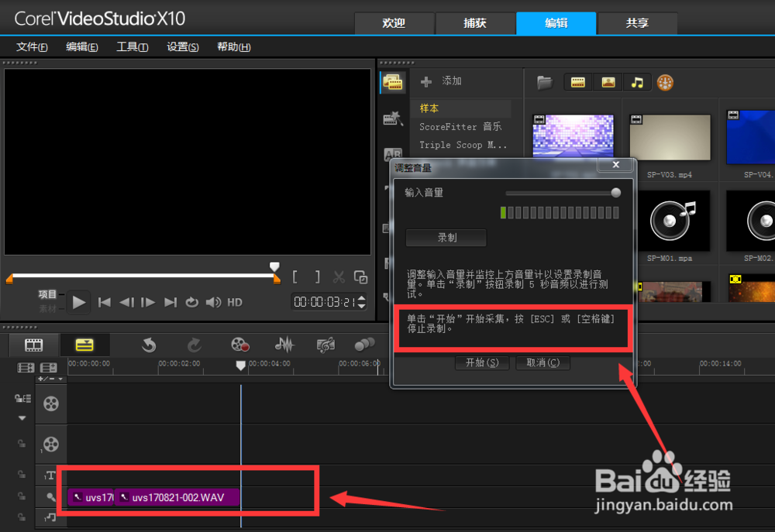Open the 文件(F) menu
This screenshot has width=775, height=532.
click(x=32, y=47)
